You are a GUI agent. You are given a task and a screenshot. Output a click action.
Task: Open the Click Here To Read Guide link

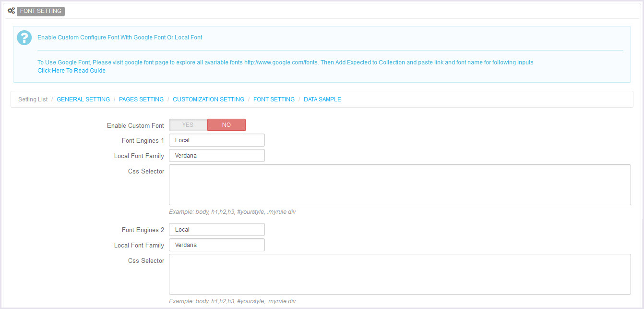pos(72,71)
